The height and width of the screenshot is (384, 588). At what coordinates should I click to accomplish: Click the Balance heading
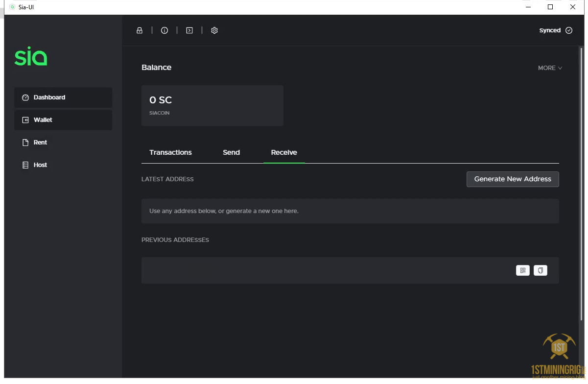[x=156, y=68]
